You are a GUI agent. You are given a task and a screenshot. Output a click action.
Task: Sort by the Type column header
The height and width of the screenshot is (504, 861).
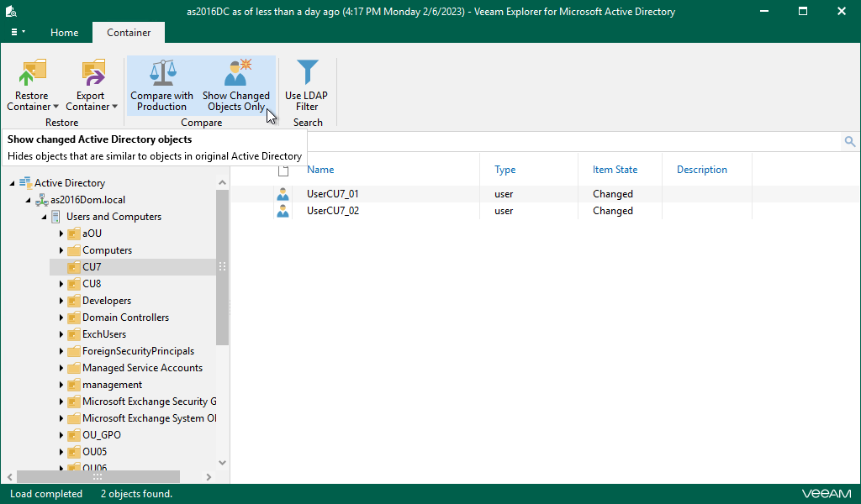504,170
